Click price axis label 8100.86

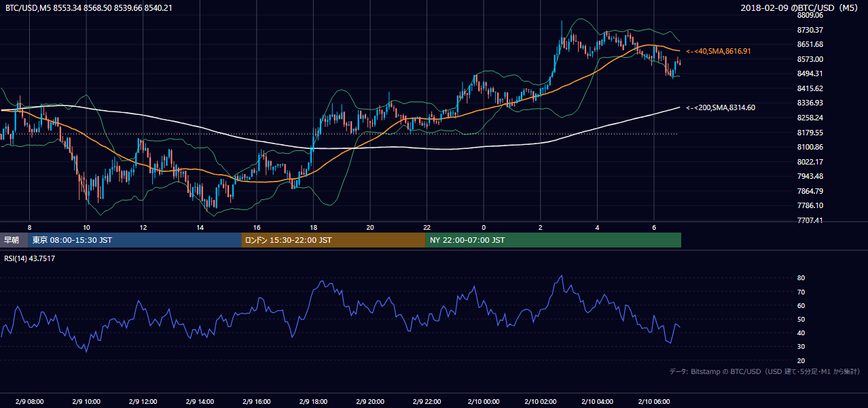[810, 147]
